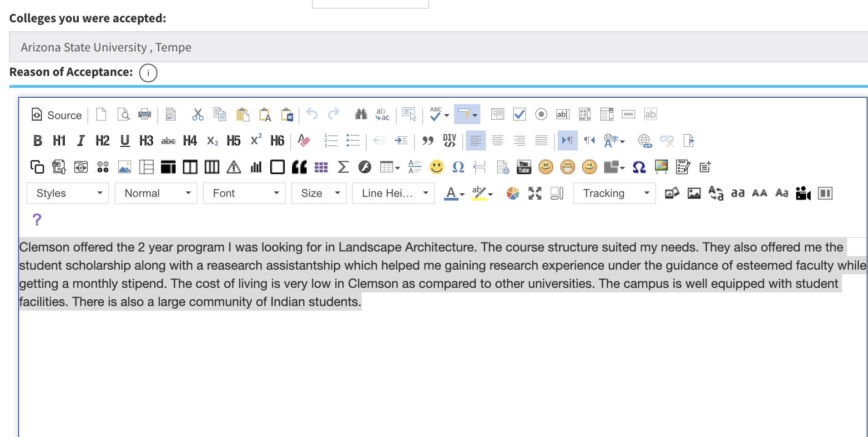Expand the Tracking dropdown
The width and height of the screenshot is (868, 437).
[614, 193]
